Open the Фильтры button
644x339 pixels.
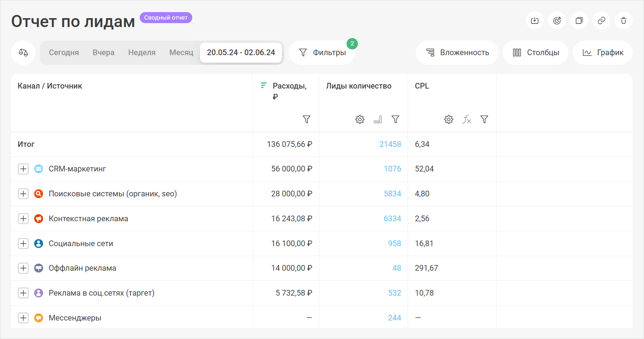(x=322, y=53)
